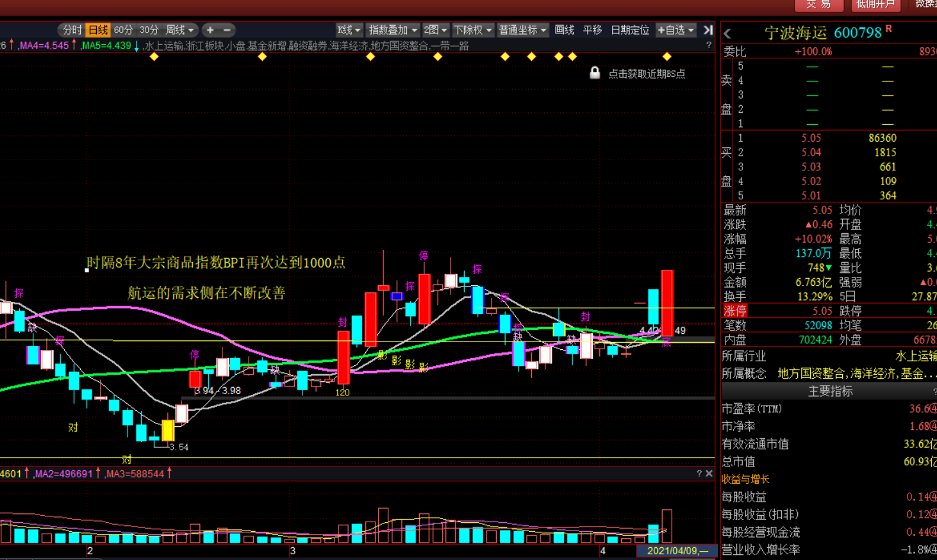Select the 日线 daily period
The width and height of the screenshot is (937, 560).
coord(98,30)
